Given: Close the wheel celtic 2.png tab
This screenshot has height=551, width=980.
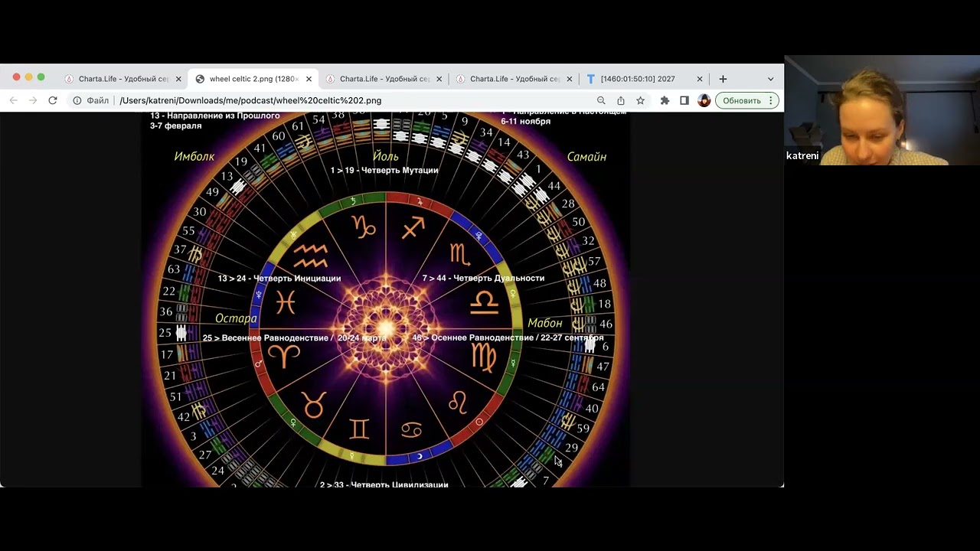Looking at the screenshot, I should 309,79.
